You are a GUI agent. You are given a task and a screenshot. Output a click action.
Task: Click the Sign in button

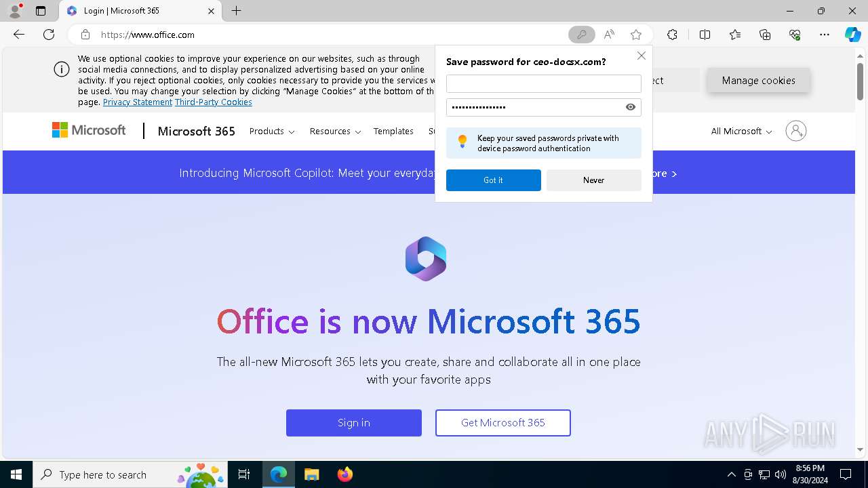click(x=354, y=423)
